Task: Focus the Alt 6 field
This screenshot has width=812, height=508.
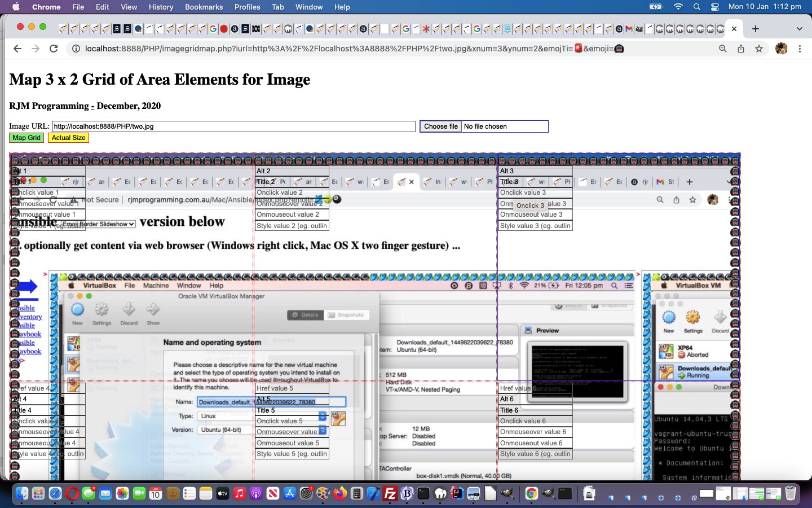Action: (x=536, y=399)
